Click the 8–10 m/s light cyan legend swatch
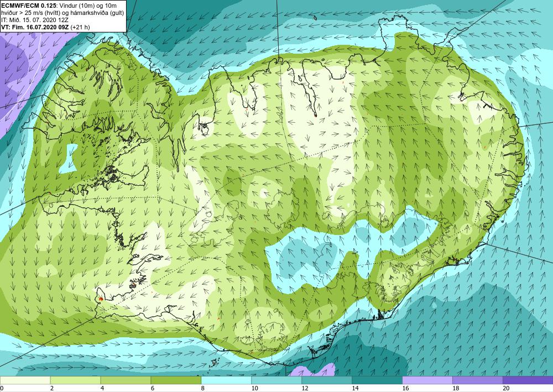This screenshot has width=553, height=392. (226, 380)
